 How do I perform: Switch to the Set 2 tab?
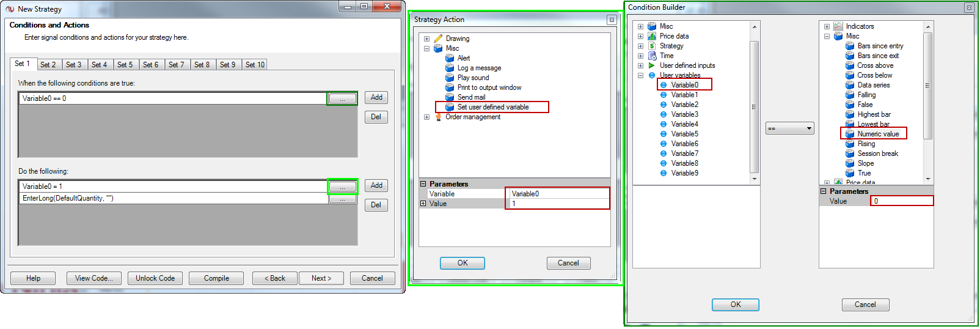click(x=48, y=64)
